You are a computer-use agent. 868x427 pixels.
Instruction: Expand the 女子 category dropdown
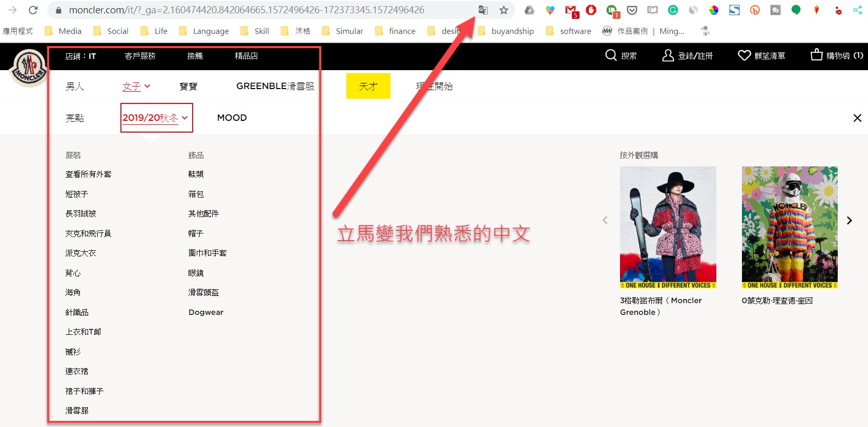(136, 87)
